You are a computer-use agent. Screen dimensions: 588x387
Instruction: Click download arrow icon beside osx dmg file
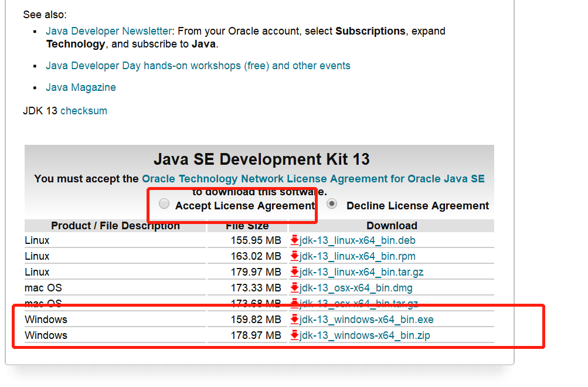point(294,288)
